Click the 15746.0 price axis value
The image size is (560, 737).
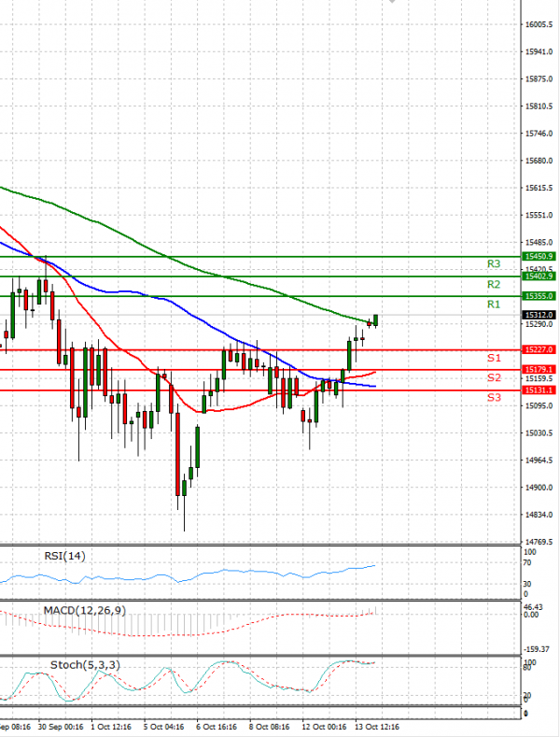539,134
